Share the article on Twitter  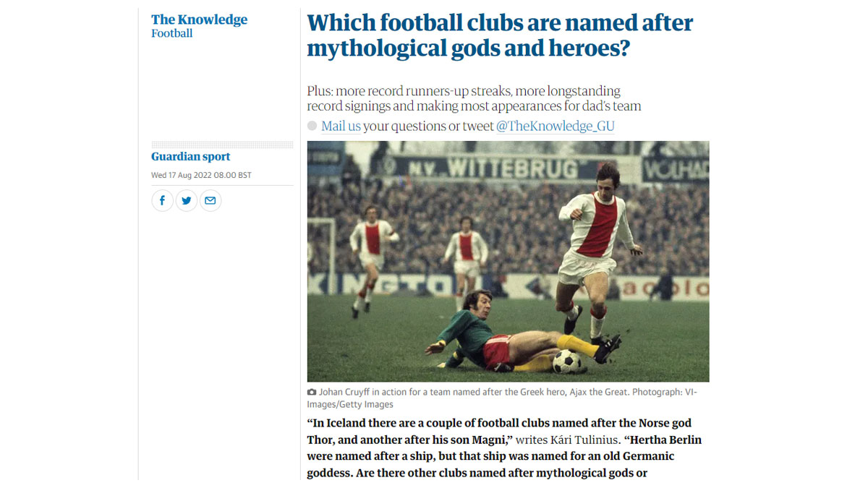(x=186, y=200)
